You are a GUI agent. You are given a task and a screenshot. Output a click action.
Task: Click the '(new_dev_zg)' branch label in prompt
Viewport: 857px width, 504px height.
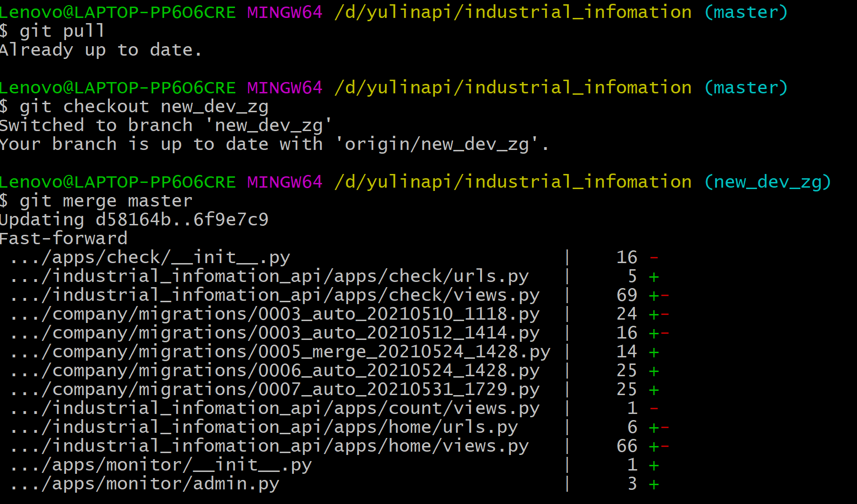click(x=767, y=182)
